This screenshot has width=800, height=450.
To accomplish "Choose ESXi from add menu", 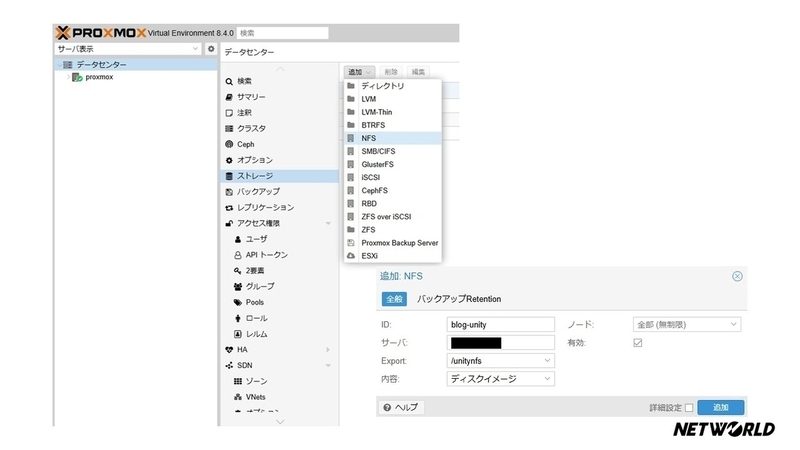I will (393, 256).
